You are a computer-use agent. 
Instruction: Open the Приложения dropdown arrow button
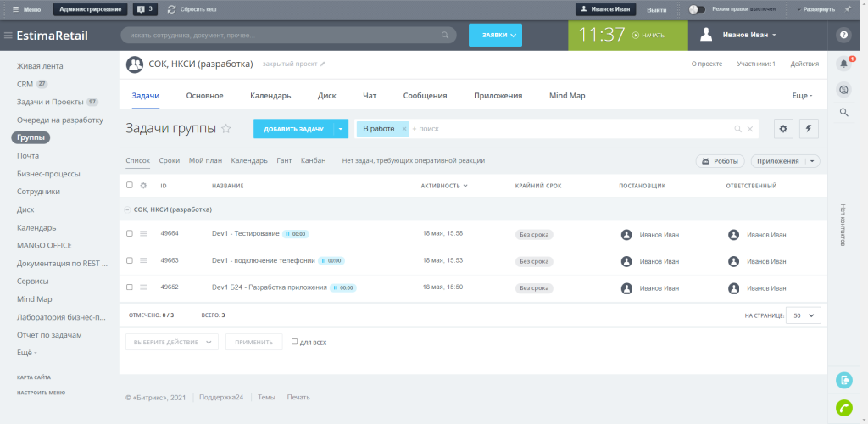(812, 161)
